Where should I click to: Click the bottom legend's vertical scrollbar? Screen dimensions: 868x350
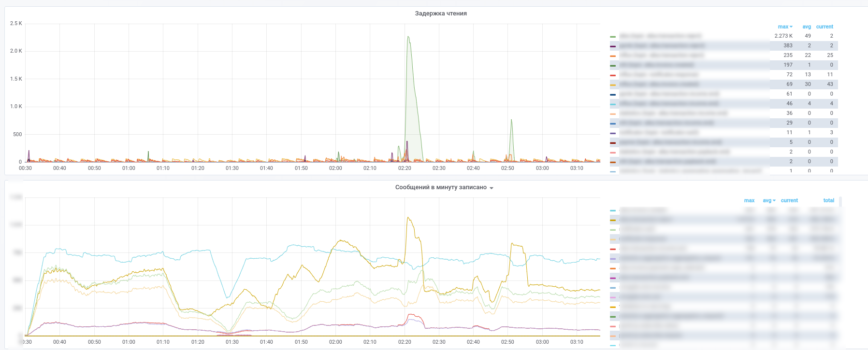tap(840, 202)
